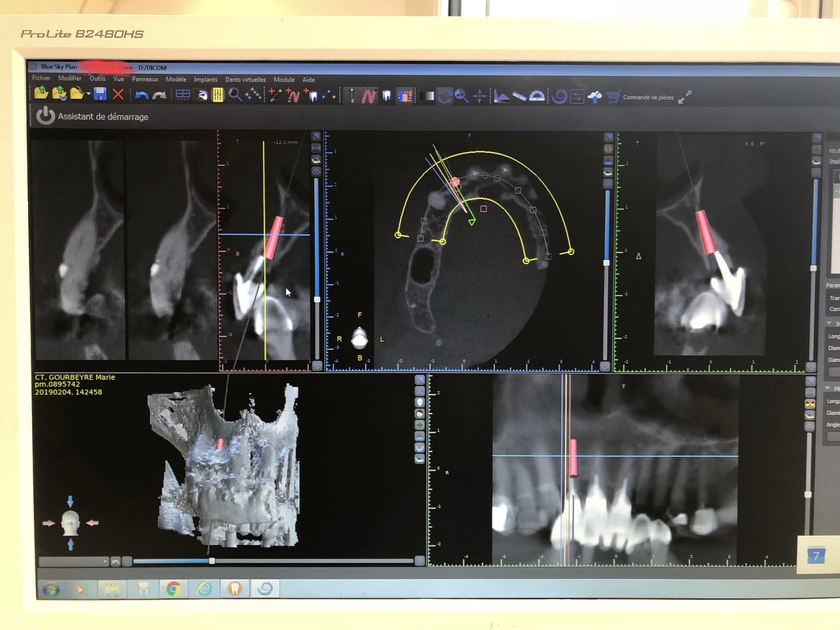The image size is (840, 630).
Task: Click the add implant icon
Action: [x=275, y=95]
